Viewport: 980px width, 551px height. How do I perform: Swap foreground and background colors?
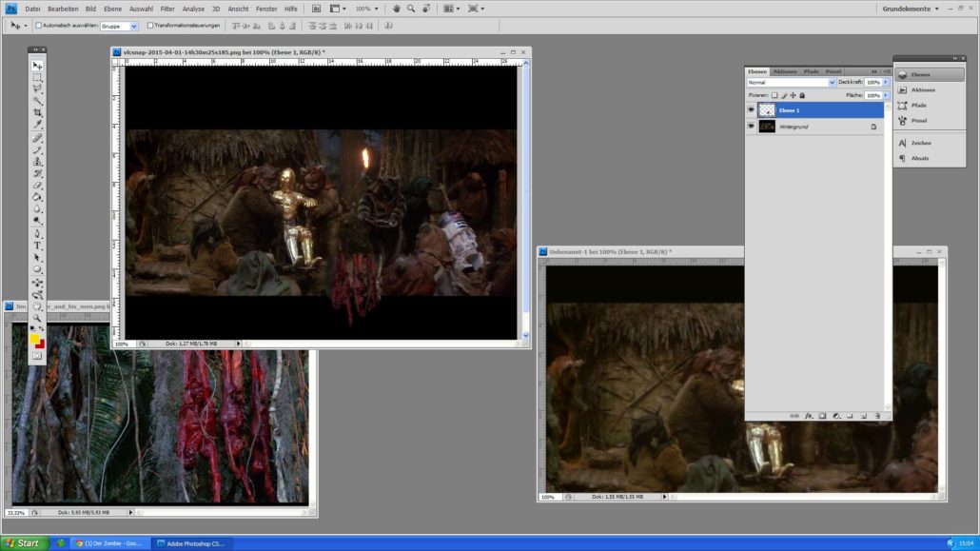pos(42,329)
